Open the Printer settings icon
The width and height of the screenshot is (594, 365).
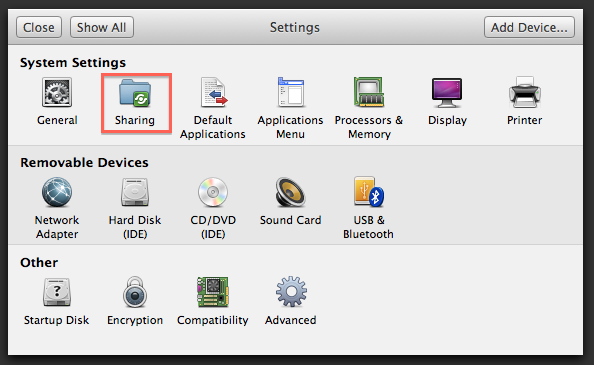point(525,92)
